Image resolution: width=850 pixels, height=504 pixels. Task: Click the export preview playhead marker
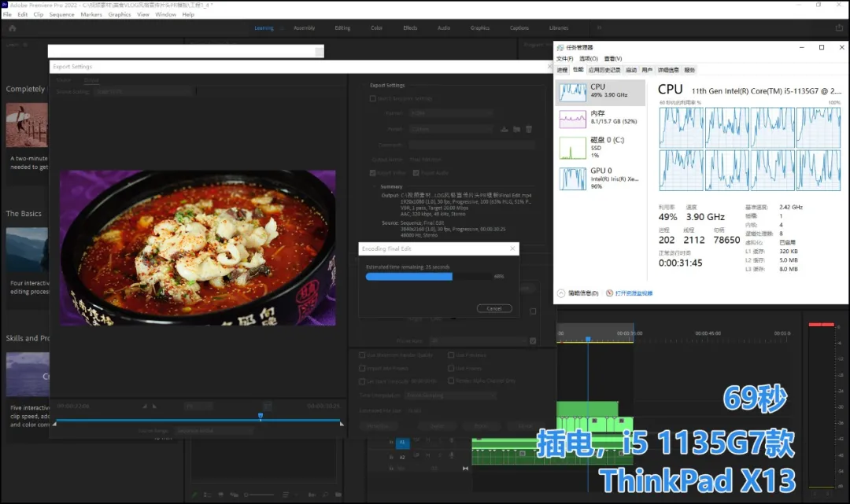(x=261, y=416)
